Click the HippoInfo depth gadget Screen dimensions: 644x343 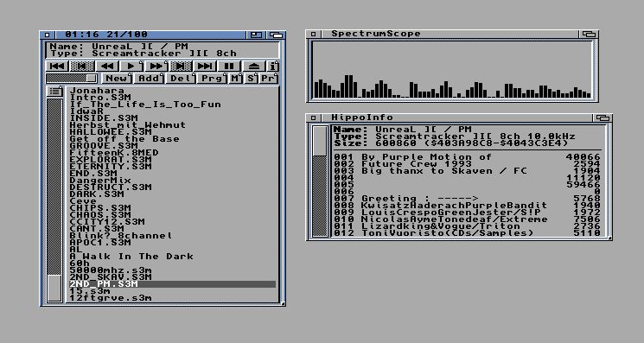603,118
